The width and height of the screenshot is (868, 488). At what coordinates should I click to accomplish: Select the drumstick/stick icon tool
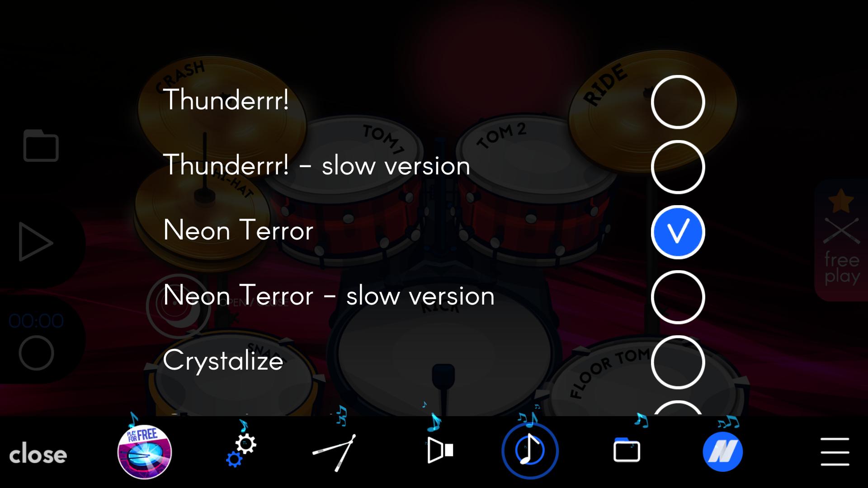click(337, 450)
